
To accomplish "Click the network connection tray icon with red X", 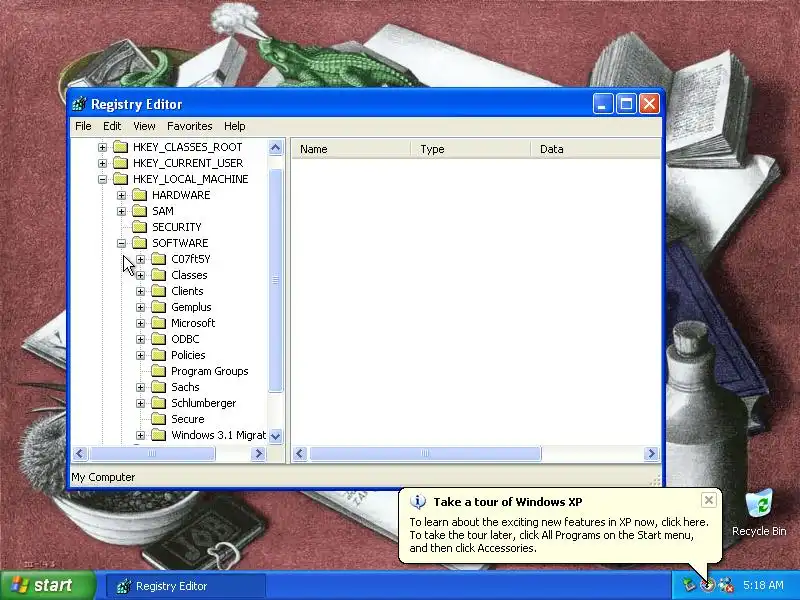I will [726, 585].
